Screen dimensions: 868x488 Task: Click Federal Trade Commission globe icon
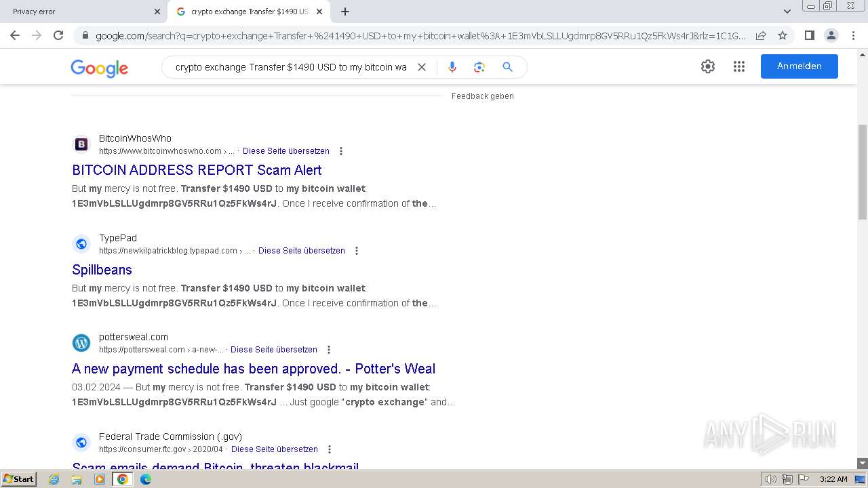[81, 443]
